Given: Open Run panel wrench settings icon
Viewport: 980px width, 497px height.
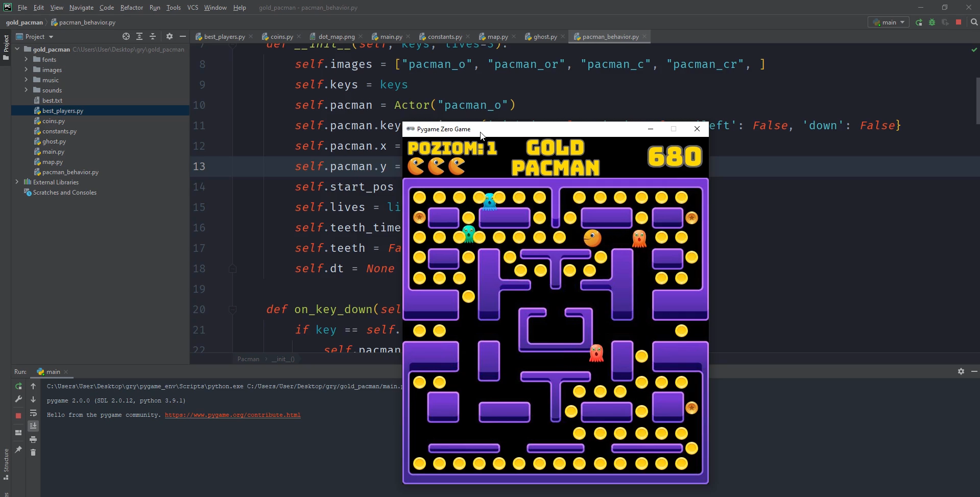Looking at the screenshot, I should tap(18, 399).
